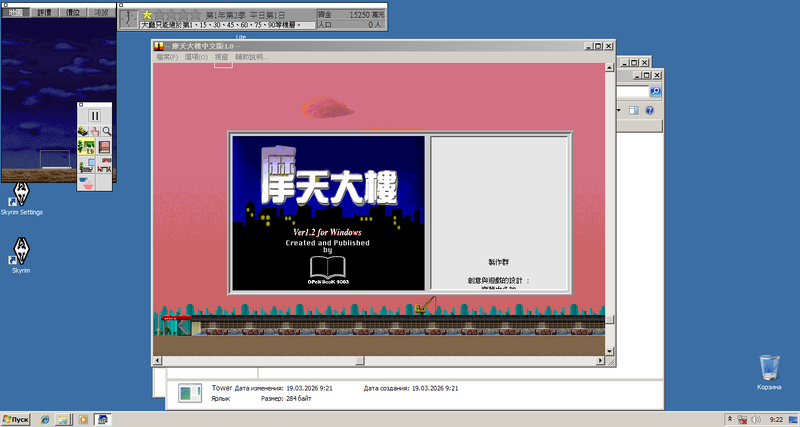The height and width of the screenshot is (427, 800).
Task: Open the 檔案(F) menu
Action: pyautogui.click(x=167, y=57)
